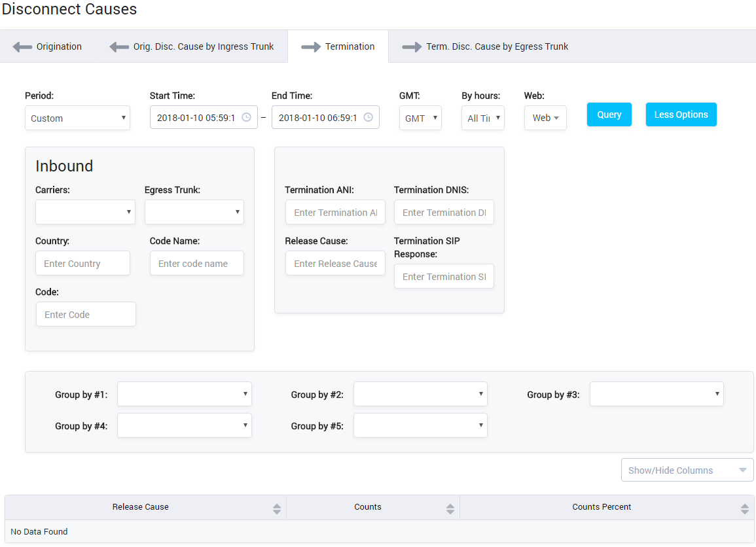Click the Release Cause input field
The height and width of the screenshot is (547, 756).
point(335,264)
